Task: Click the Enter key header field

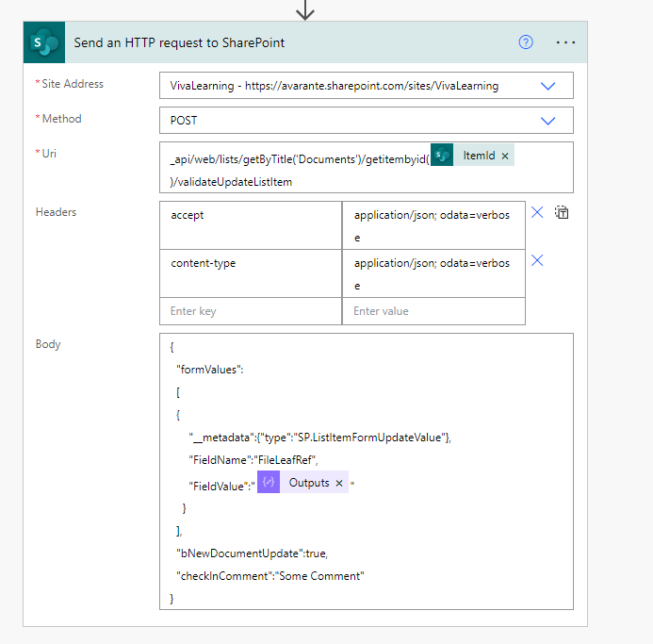Action: 251,311
